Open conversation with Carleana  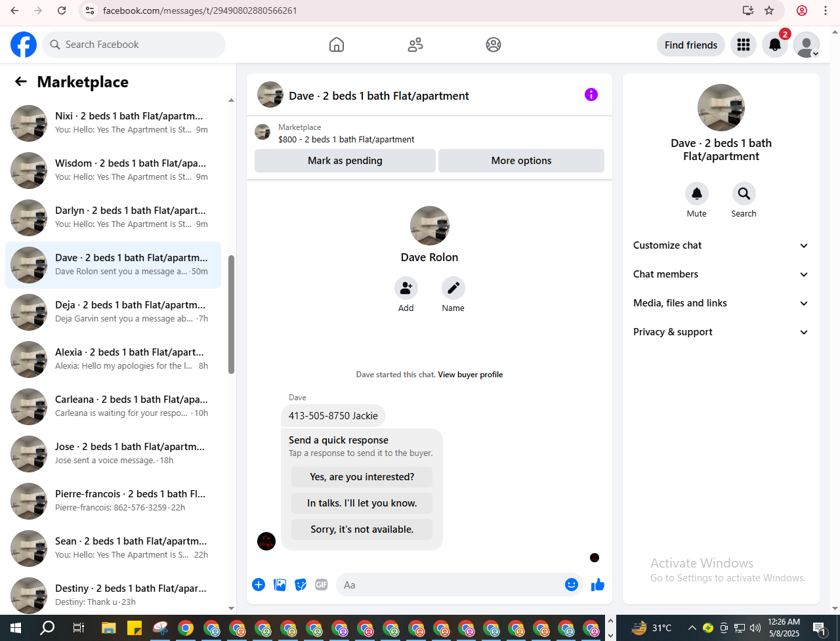[x=113, y=407]
